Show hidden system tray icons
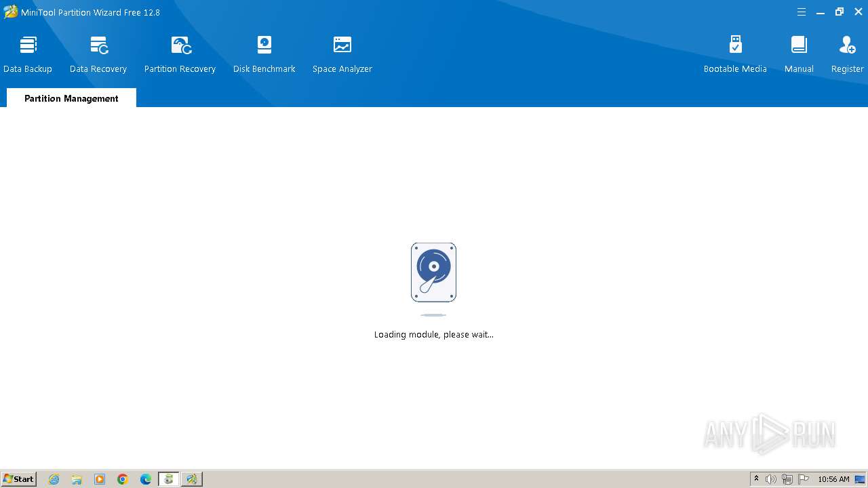The image size is (868, 488). [x=756, y=479]
